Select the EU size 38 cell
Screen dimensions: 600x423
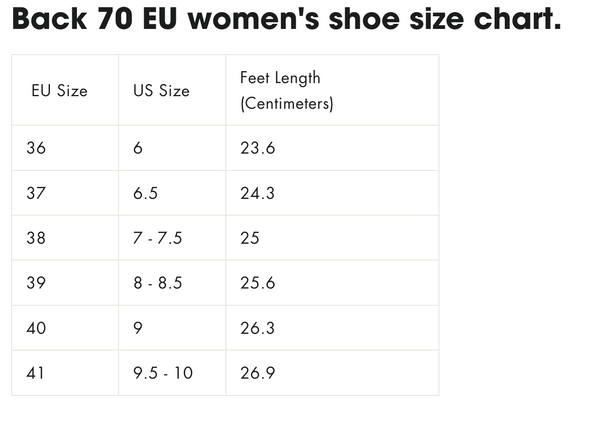(x=37, y=238)
